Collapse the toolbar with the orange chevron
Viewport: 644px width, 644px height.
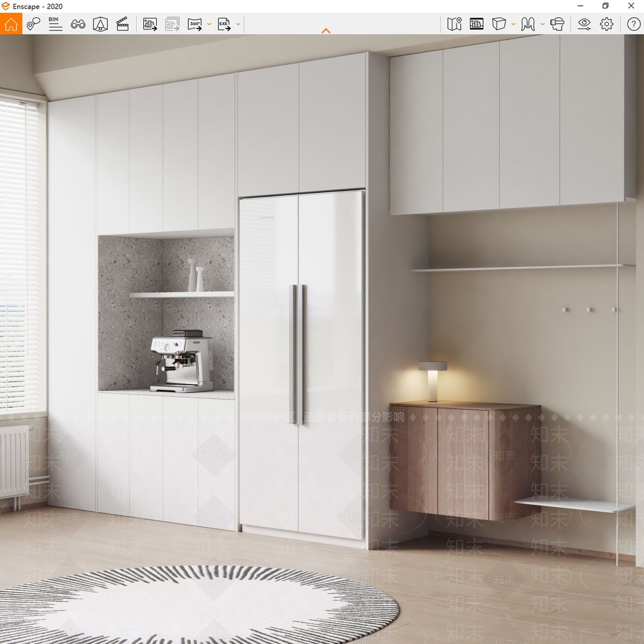pyautogui.click(x=326, y=31)
